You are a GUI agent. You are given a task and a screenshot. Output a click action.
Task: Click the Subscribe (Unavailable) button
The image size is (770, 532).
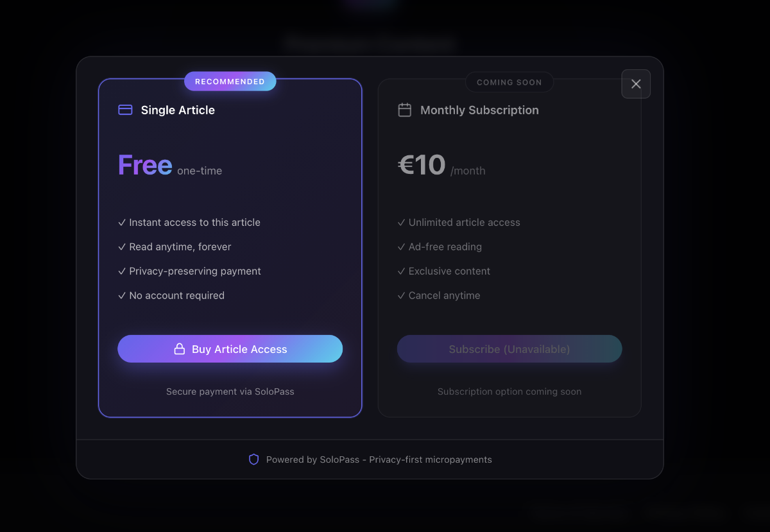point(509,348)
